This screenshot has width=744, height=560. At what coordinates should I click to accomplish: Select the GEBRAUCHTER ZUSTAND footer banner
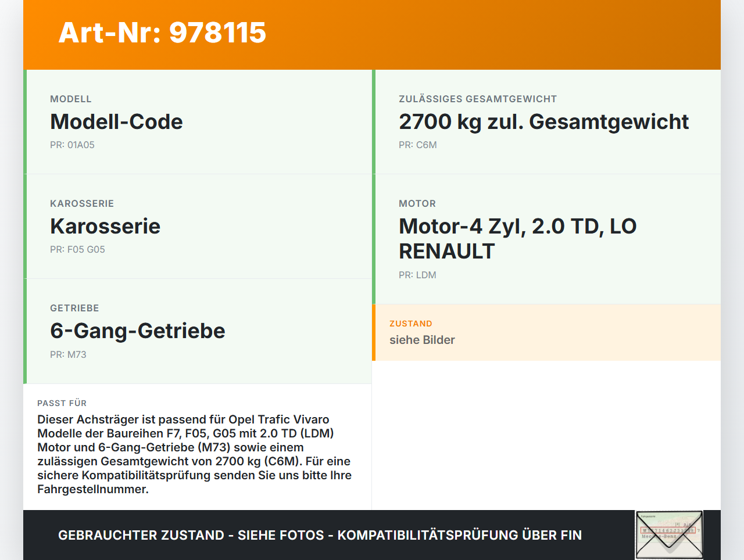(320, 535)
